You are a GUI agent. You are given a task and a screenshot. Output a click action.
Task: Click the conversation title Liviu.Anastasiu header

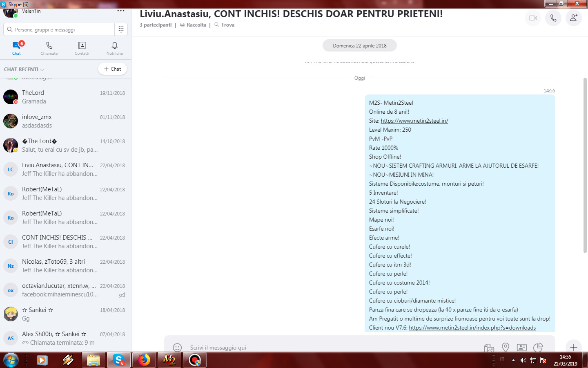click(291, 13)
